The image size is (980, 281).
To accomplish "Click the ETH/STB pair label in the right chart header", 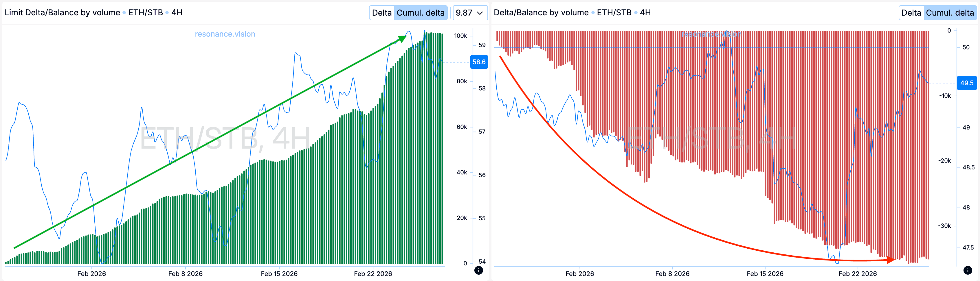I will pyautogui.click(x=614, y=12).
